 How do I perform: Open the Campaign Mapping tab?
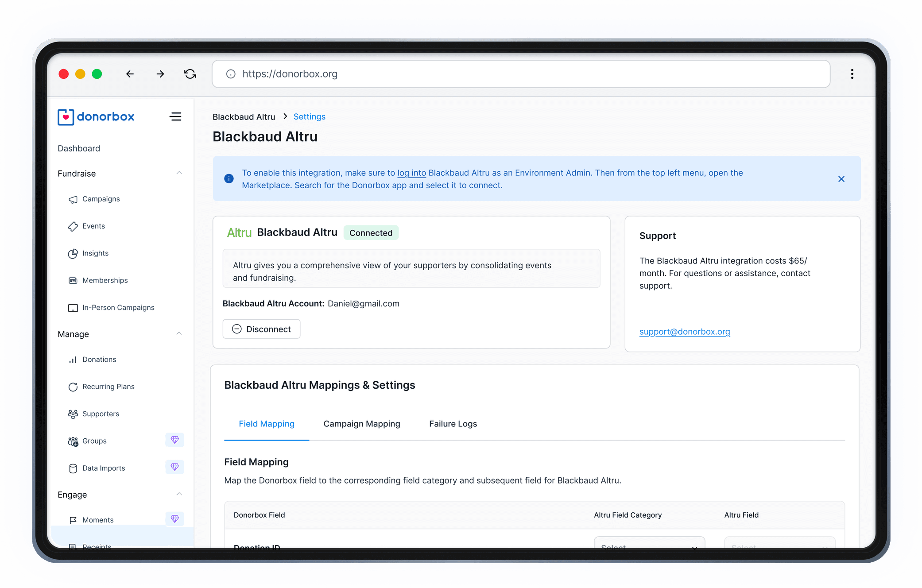pos(362,424)
